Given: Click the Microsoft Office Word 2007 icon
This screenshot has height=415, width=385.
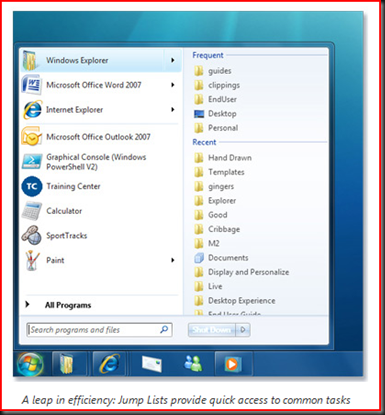Looking at the screenshot, I should tap(31, 85).
